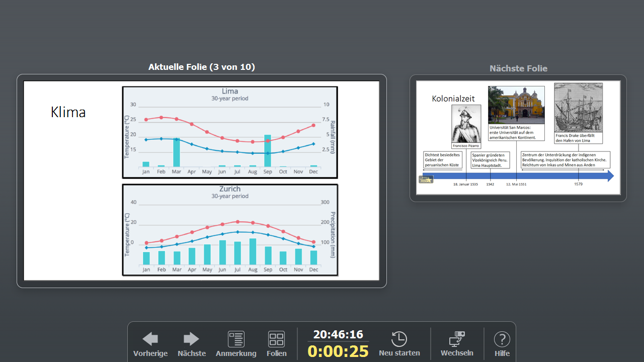Click the Lima March rainfall bar
The height and width of the screenshot is (362, 644).
click(x=177, y=152)
